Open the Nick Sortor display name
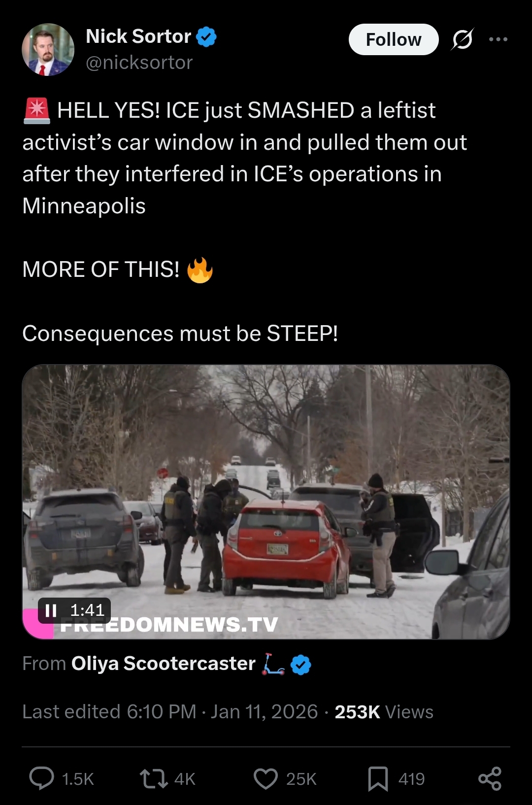 tap(138, 36)
